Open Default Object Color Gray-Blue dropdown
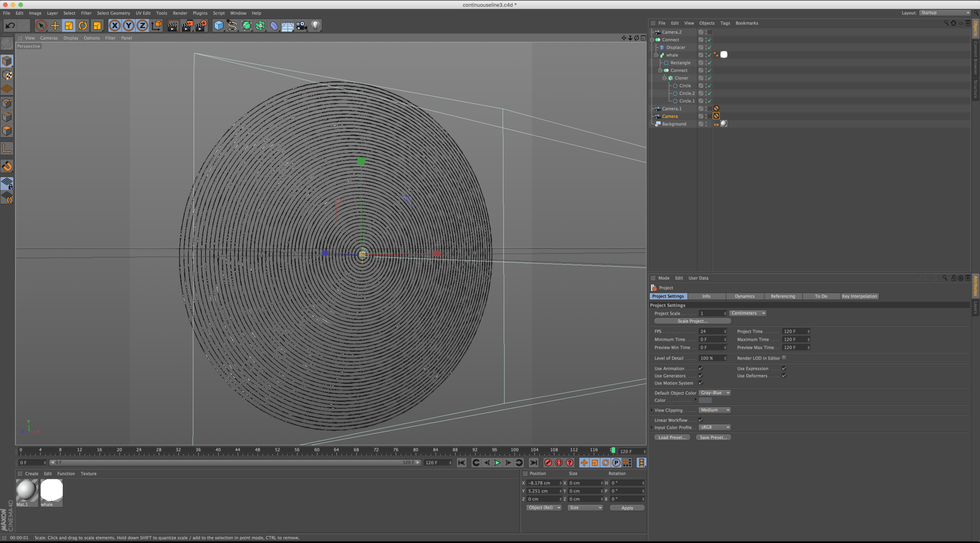Screen dimensions: 980x543 tap(715, 392)
